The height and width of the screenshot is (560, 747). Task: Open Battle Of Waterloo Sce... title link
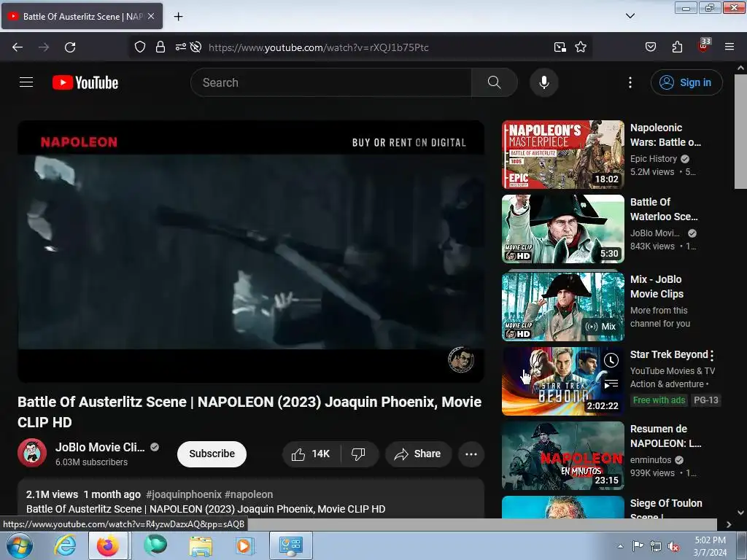664,209
